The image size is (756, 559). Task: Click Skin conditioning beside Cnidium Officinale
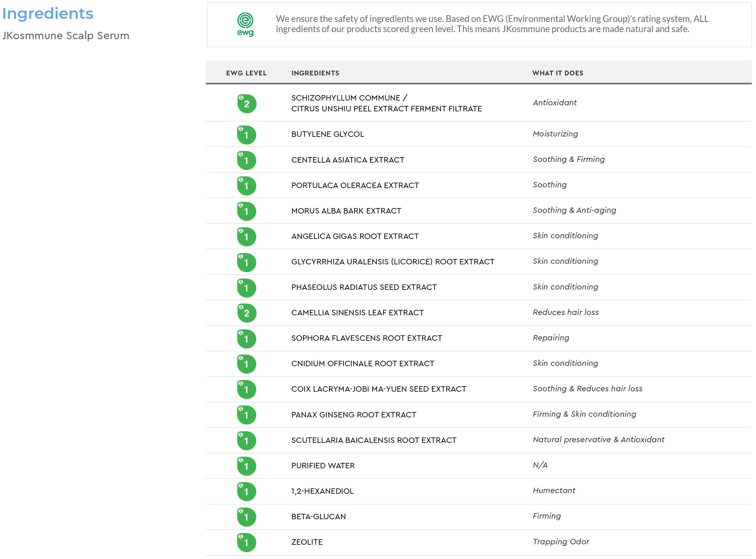[x=565, y=363]
